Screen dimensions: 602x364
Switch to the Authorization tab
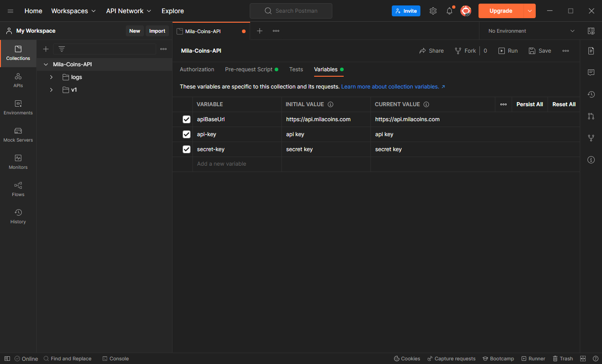(x=197, y=69)
